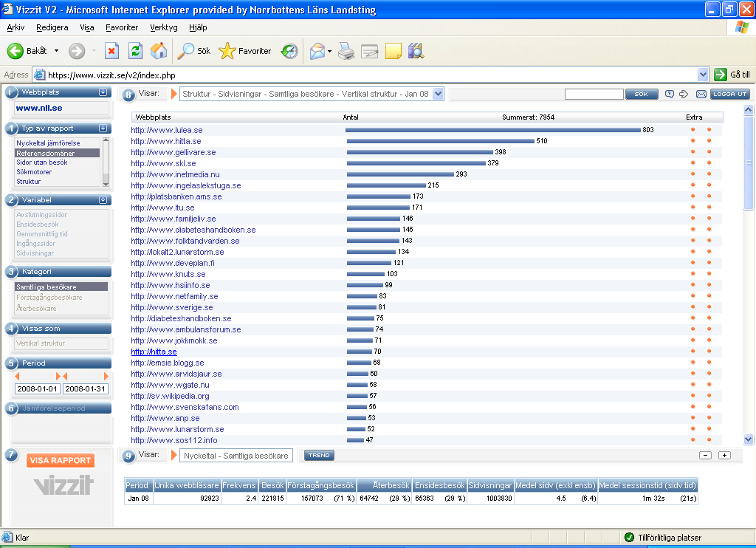Click the end date field 2008-01-31
The width and height of the screenshot is (756, 548).
coord(86,388)
